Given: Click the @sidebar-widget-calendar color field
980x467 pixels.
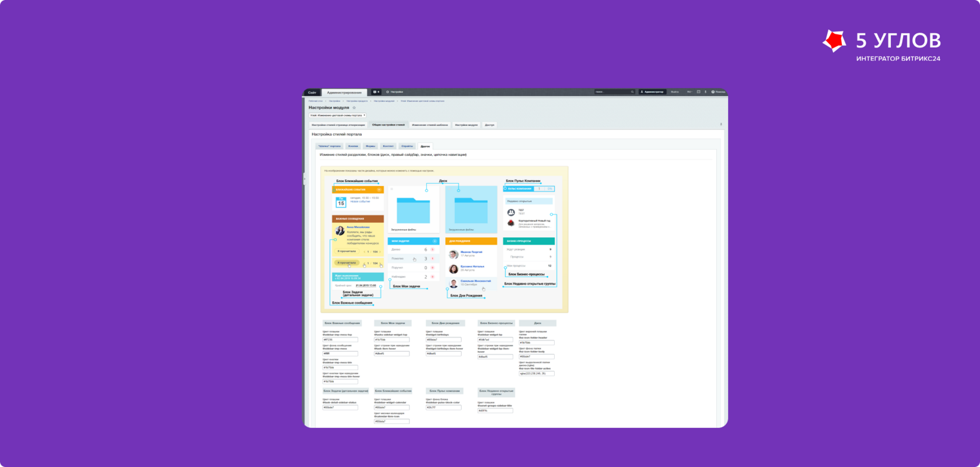Looking at the screenshot, I should pos(391,408).
